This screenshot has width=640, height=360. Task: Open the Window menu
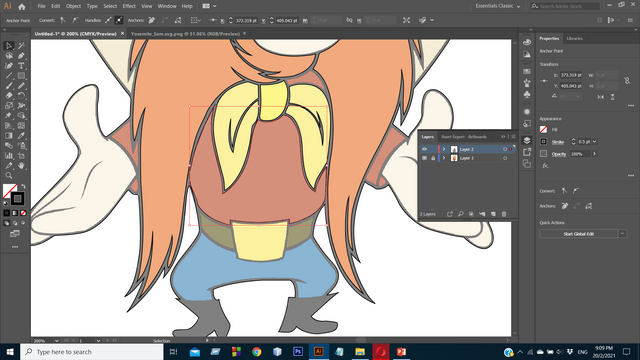[167, 6]
